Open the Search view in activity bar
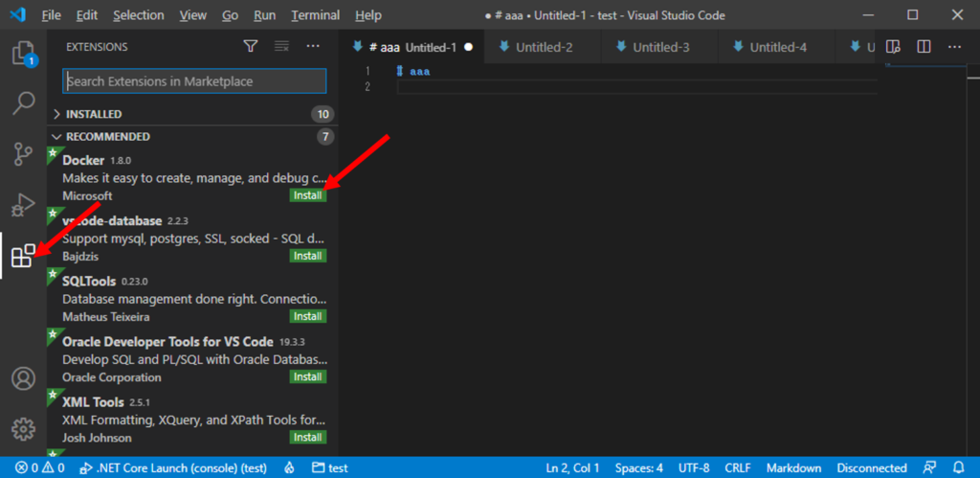Screen dimensions: 980x478 [x=24, y=103]
